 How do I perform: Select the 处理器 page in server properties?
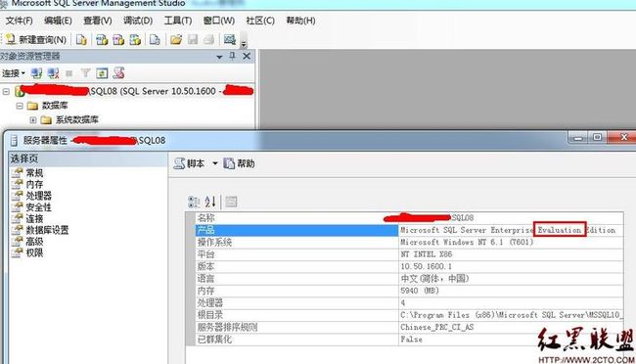(x=38, y=196)
